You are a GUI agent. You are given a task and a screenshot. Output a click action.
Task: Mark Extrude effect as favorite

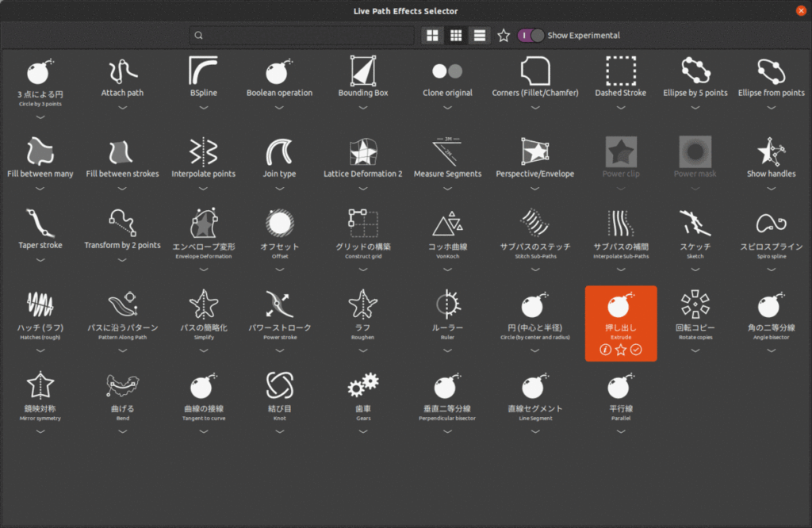[620, 350]
